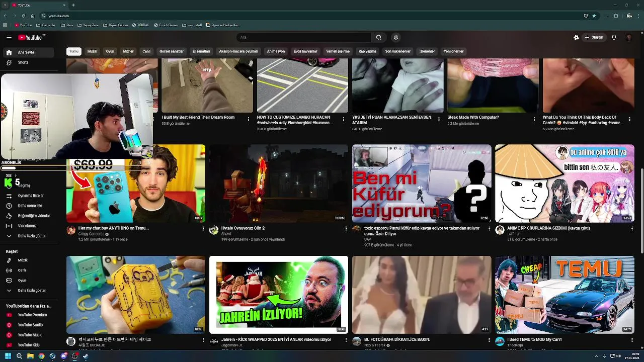This screenshot has width=644, height=362.
Task: Start voice search with the microphone icon
Action: [x=396, y=37]
